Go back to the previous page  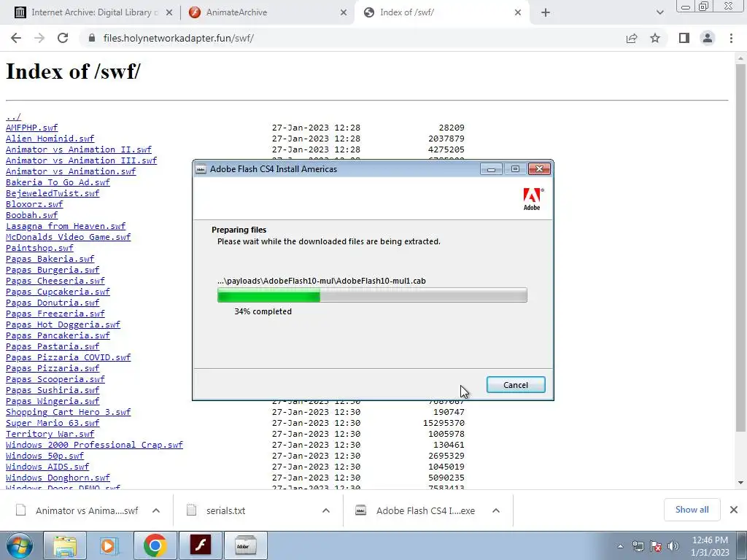16,38
